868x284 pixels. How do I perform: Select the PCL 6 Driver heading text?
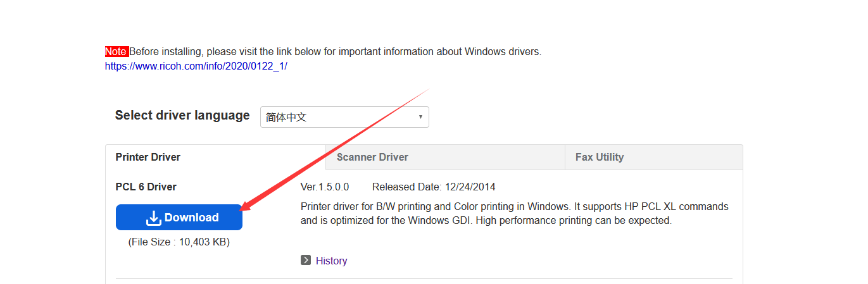(146, 187)
